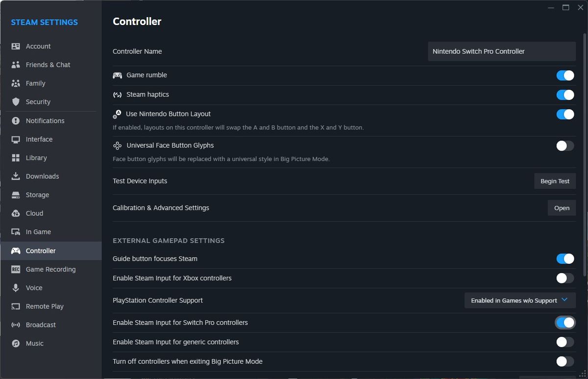Viewport: 588px width, 379px height.
Task: Click the Cloud settings icon
Action: tap(16, 213)
